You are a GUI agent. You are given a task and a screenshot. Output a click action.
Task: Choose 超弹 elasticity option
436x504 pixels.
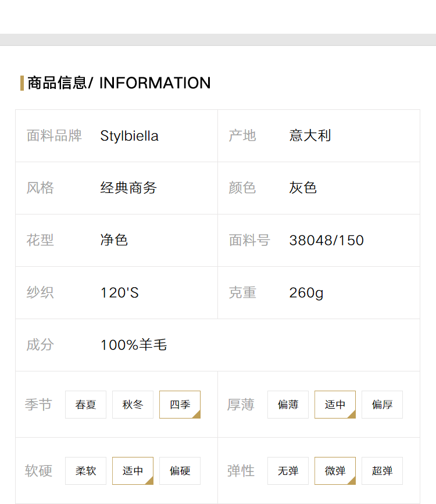pyautogui.click(x=382, y=470)
